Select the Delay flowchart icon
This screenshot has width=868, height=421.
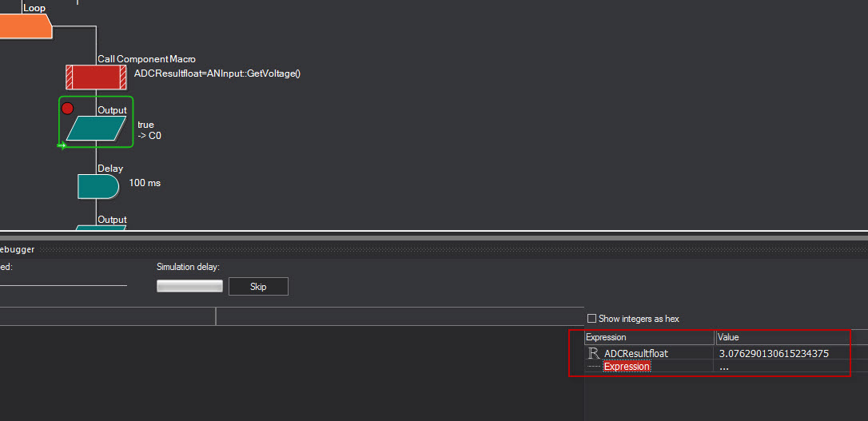coord(98,186)
